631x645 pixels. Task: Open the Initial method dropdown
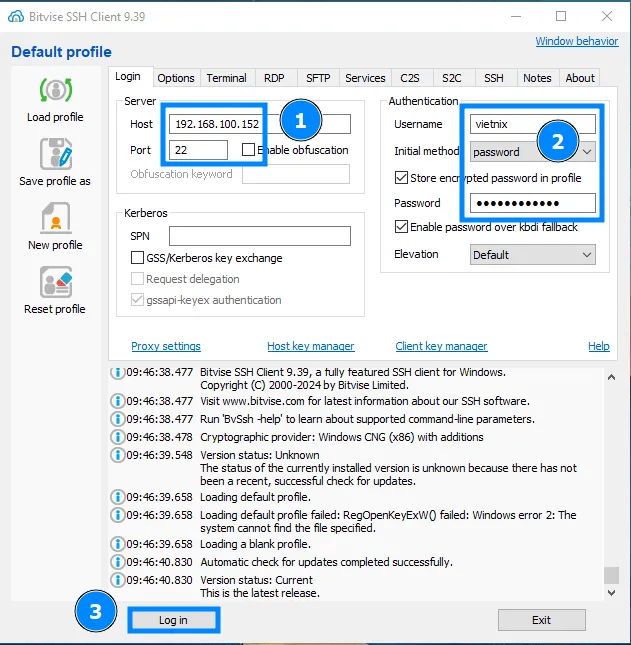click(533, 152)
